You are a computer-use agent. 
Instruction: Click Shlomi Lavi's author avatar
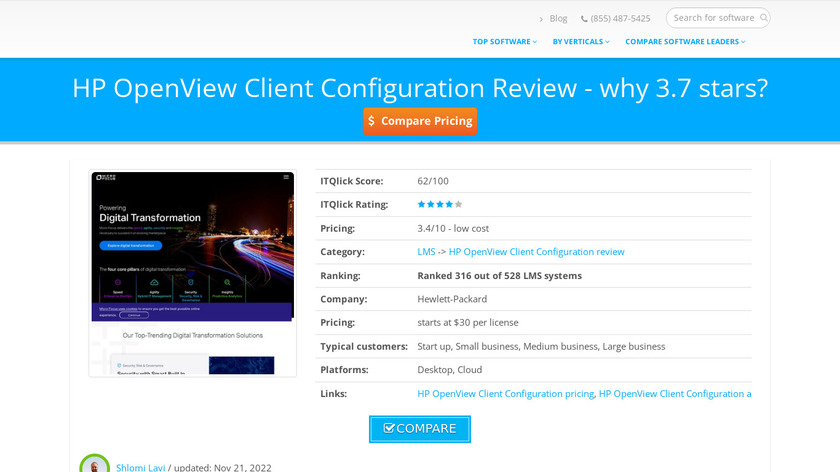(x=95, y=464)
